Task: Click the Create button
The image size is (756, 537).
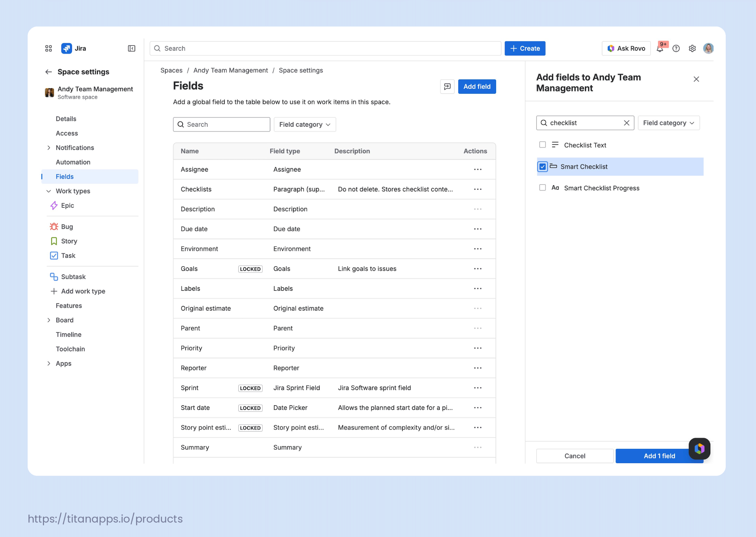Action: [525, 48]
